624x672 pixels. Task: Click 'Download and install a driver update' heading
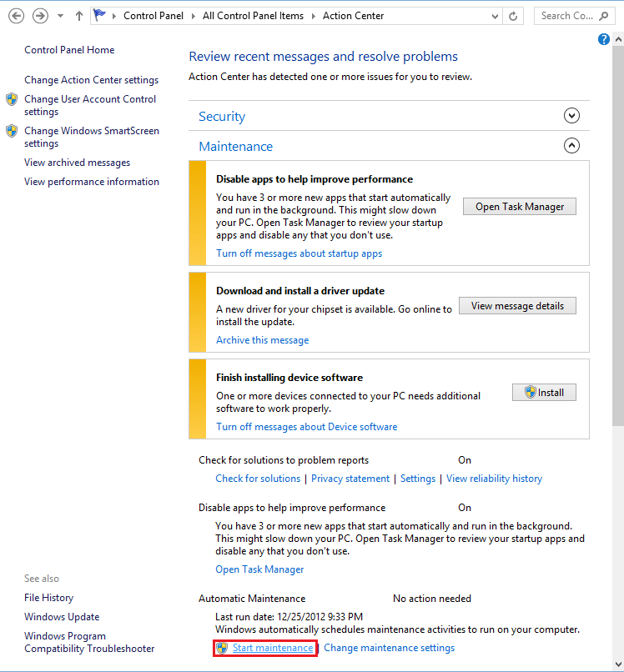pyautogui.click(x=300, y=291)
